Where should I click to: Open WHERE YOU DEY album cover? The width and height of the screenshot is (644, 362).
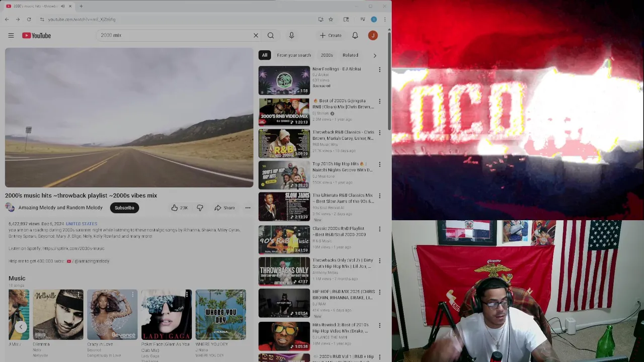click(221, 315)
